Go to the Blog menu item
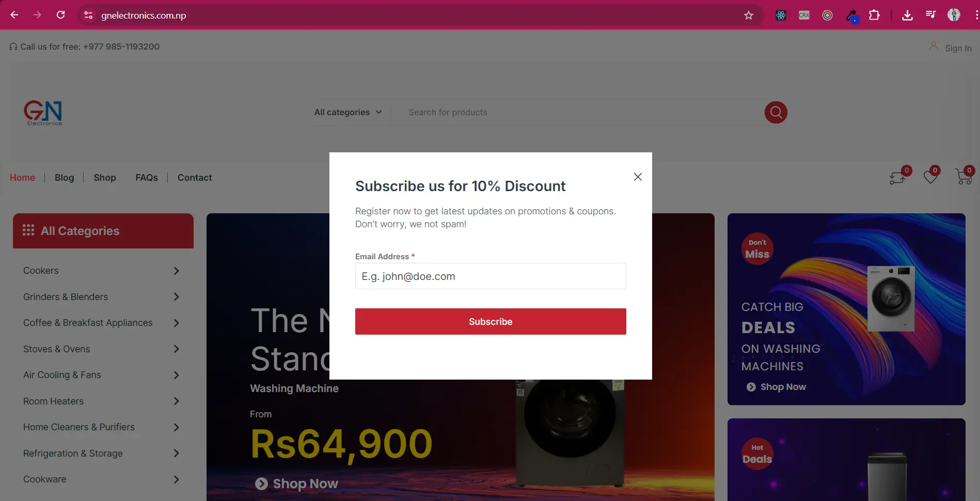Viewport: 980px width, 501px height. [65, 178]
